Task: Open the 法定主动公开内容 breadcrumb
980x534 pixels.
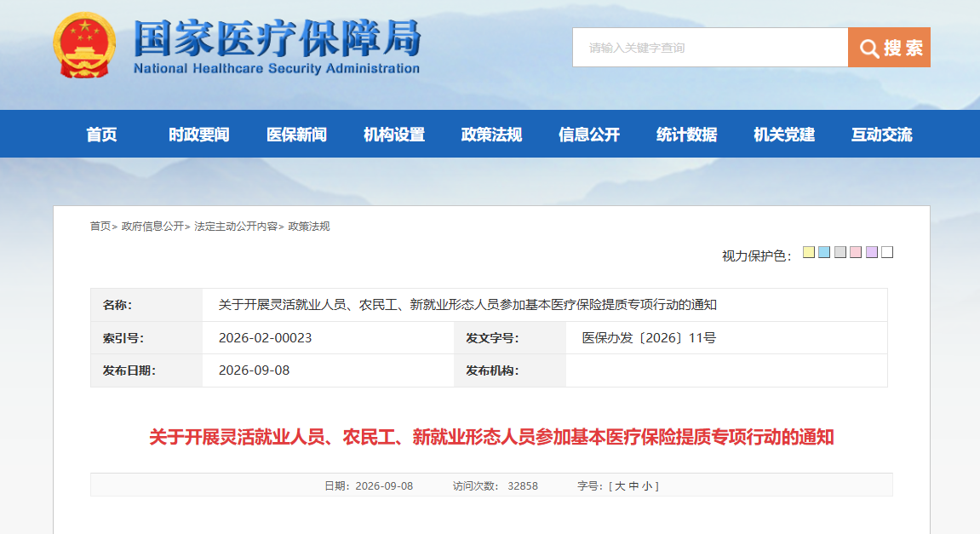Action: point(236,227)
